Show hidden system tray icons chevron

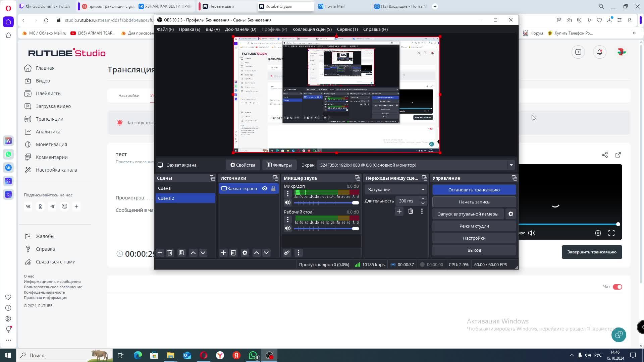(572, 355)
